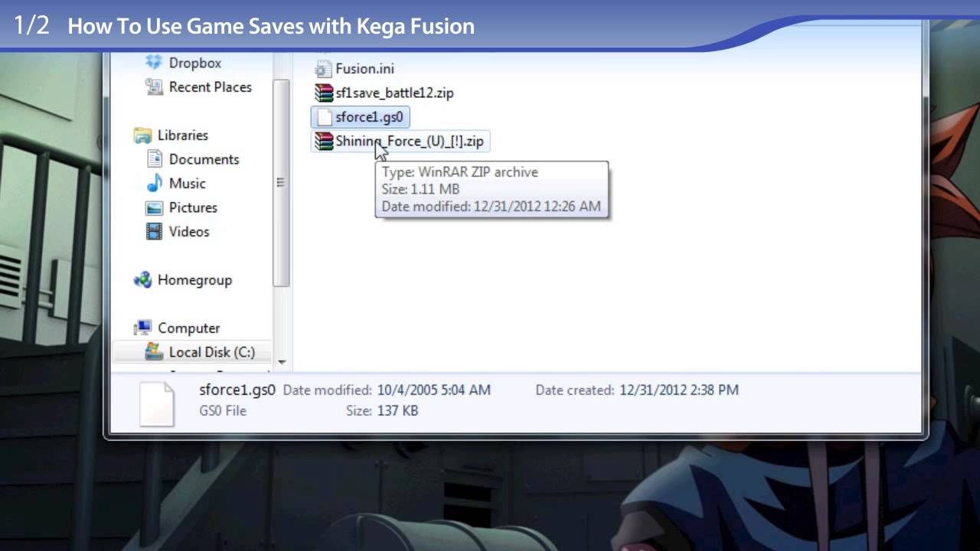The height and width of the screenshot is (551, 980).
Task: Go to the Music library
Action: click(x=188, y=184)
